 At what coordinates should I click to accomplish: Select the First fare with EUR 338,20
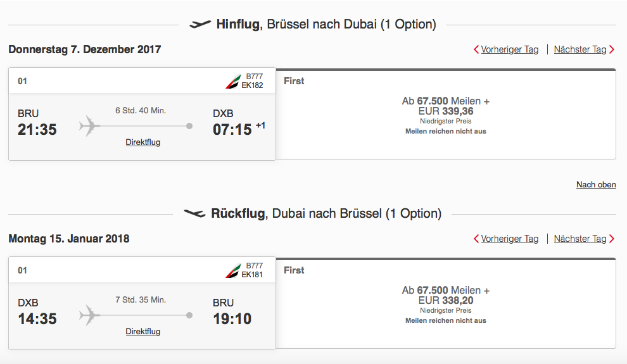pyautogui.click(x=446, y=303)
